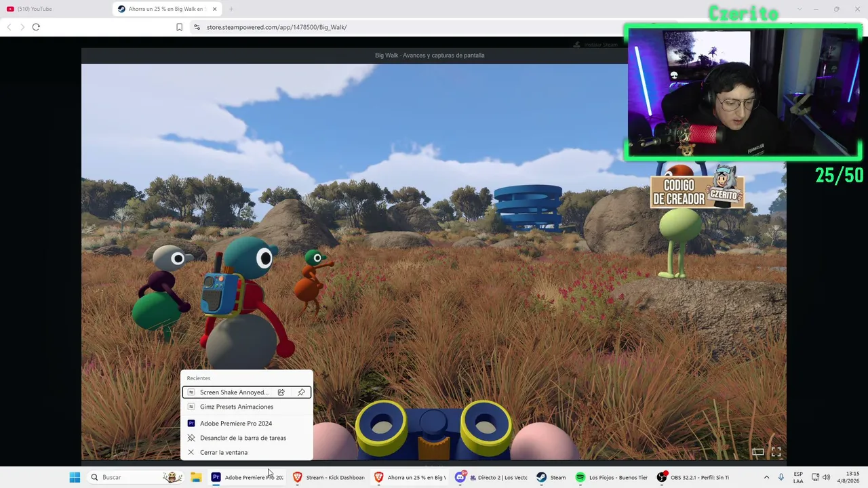868x488 pixels.
Task: Click the Big Walk screenshot image
Action: [434, 262]
